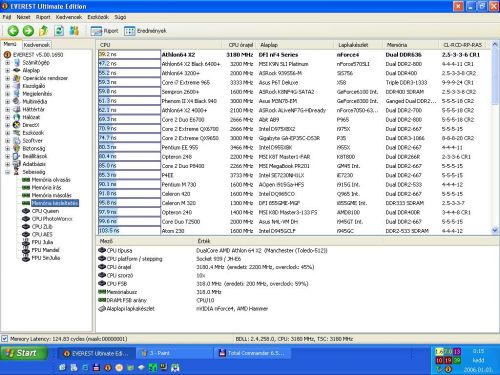Select the Beállítások icon in the tree
500x375 pixels.
click(x=16, y=156)
